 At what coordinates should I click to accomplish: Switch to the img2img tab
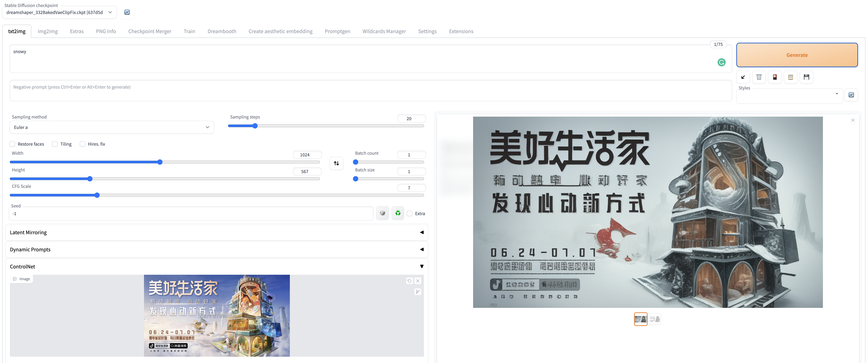pos(47,31)
